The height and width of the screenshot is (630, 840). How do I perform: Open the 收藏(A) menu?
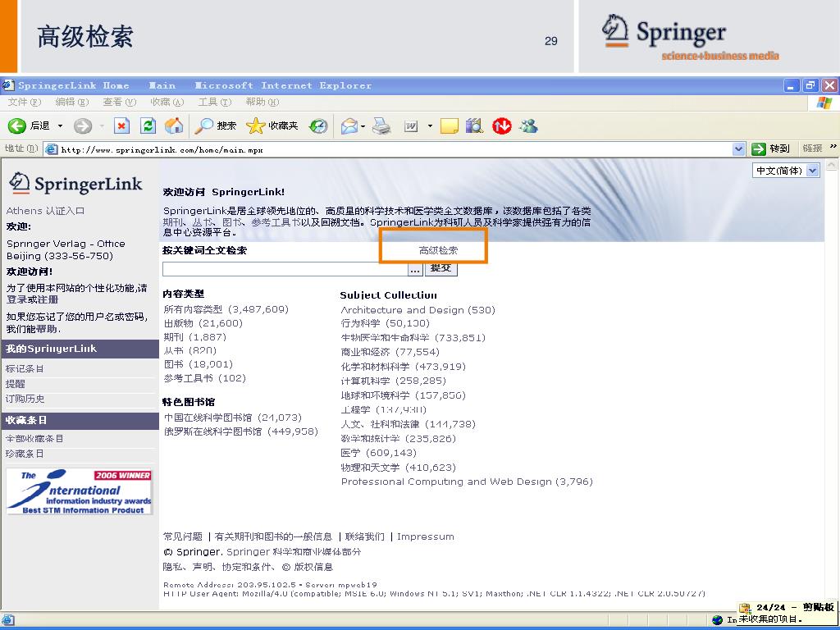(x=167, y=102)
